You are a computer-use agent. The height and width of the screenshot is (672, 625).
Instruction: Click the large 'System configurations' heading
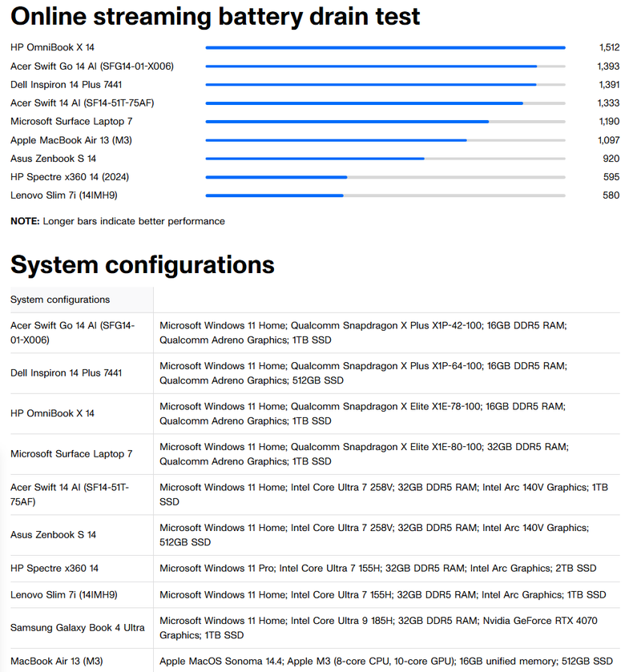coord(143,264)
